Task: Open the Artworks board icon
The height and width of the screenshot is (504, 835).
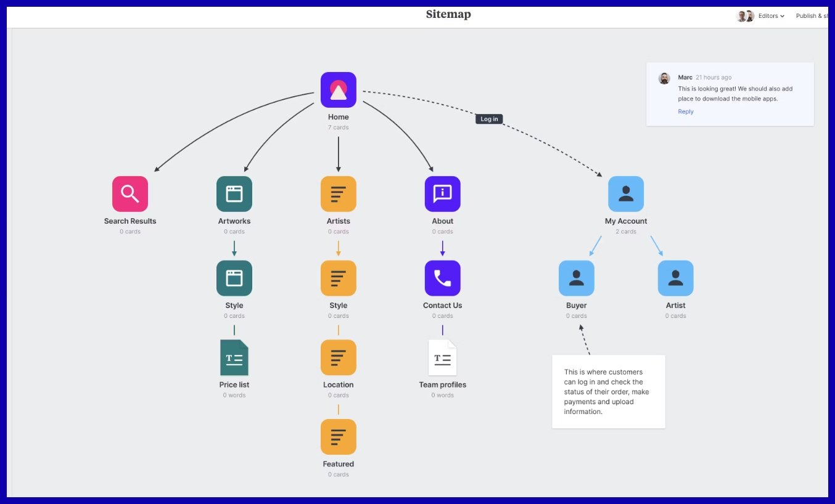Action: 234,194
